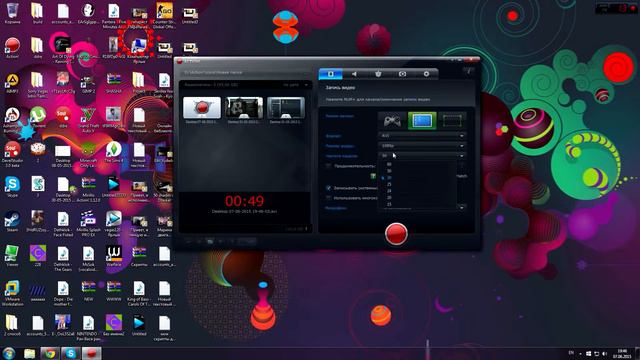Expand the AVI file format dropdown
The height and width of the screenshot is (360, 640).
[x=422, y=136]
